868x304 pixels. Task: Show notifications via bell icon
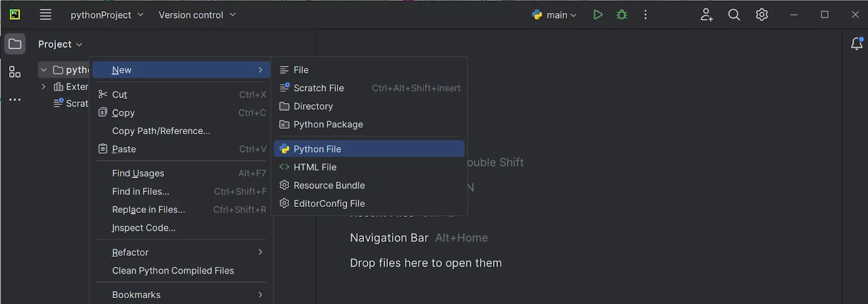(857, 44)
